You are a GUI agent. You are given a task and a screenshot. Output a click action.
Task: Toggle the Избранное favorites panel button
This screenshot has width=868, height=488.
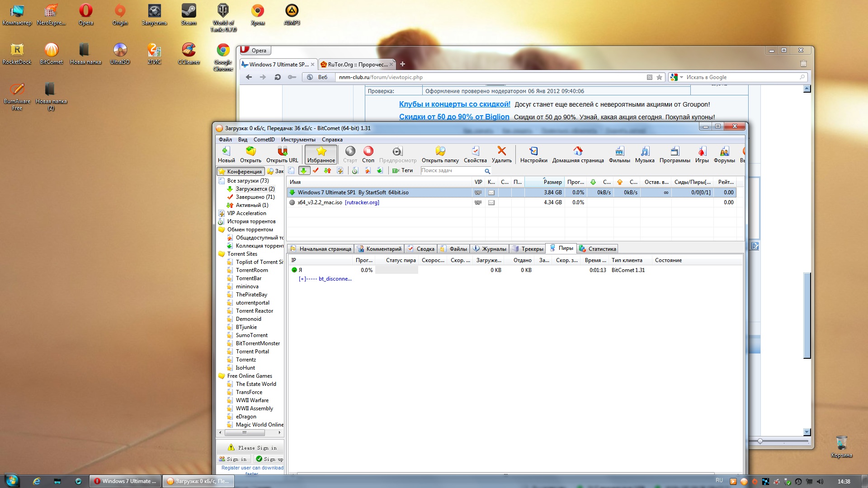[321, 154]
